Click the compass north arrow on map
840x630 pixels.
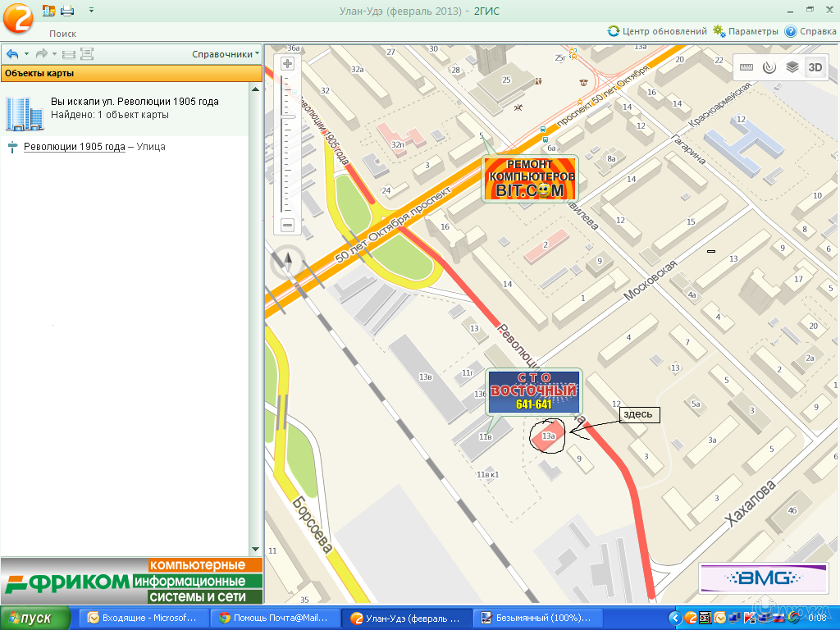[288, 261]
